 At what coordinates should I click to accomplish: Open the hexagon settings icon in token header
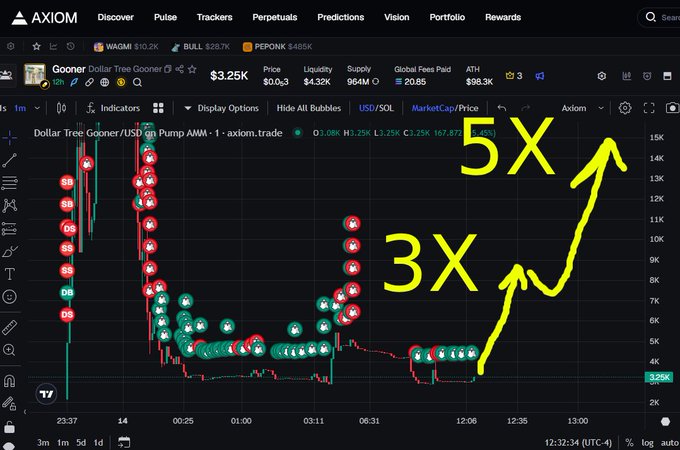coord(602,76)
